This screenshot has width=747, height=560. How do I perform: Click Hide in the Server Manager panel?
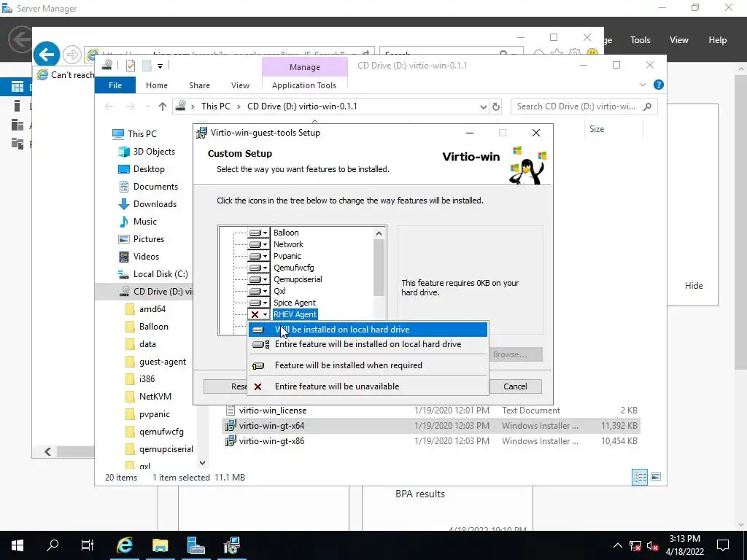(x=694, y=286)
